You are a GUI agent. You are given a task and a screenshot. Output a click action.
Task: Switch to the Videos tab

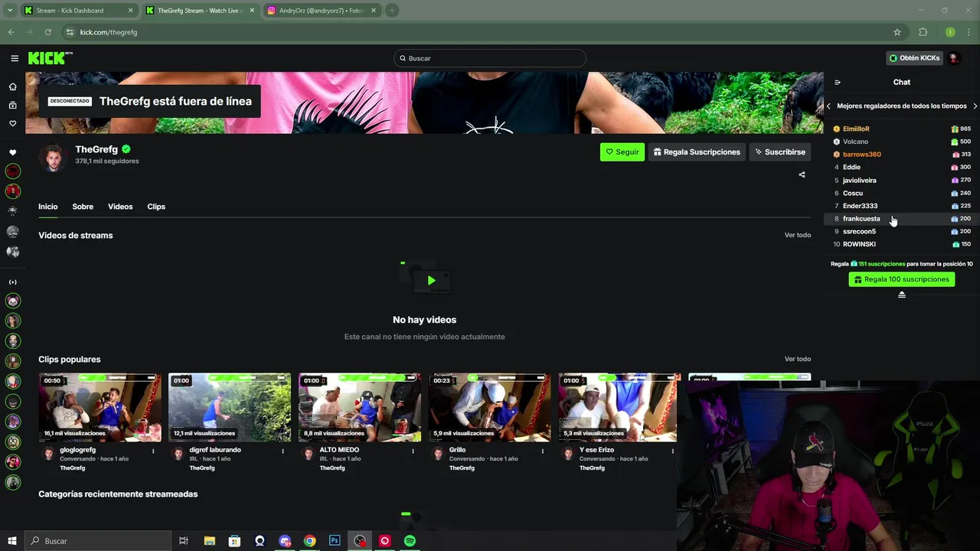point(120,207)
